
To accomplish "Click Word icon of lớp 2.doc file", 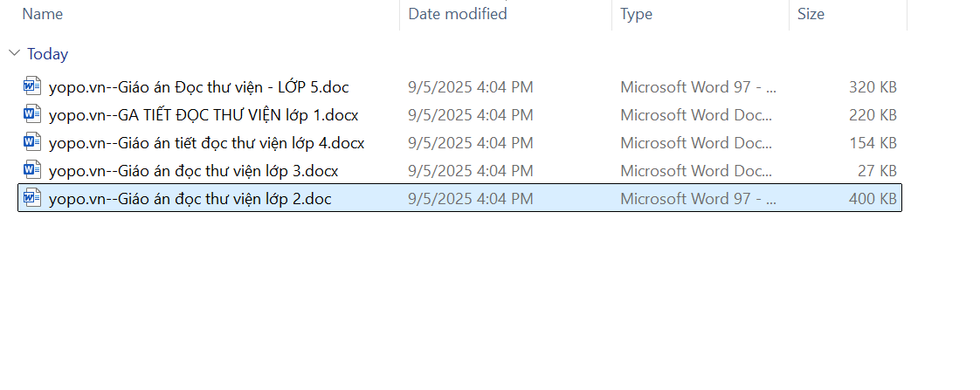I will pyautogui.click(x=32, y=198).
